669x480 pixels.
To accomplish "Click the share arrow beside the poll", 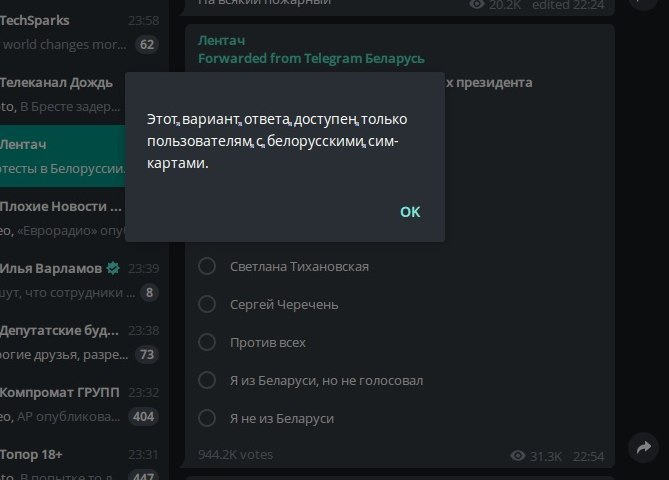I will [x=642, y=448].
